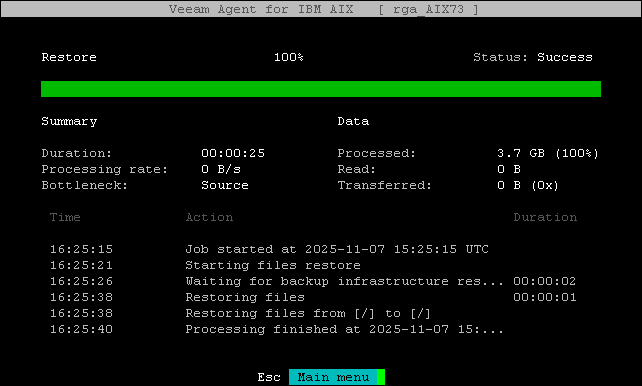Viewport: 642px width, 386px height.
Task: Click the 'Time' column header
Action: (65, 217)
